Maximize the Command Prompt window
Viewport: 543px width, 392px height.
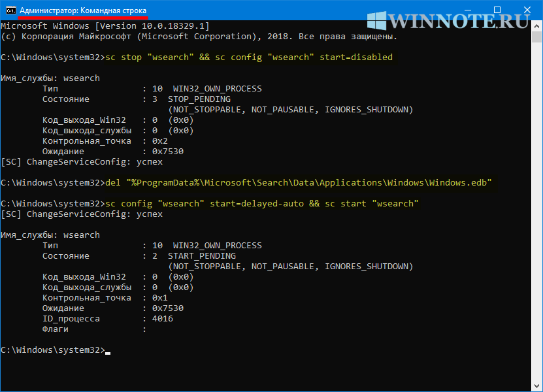click(497, 10)
